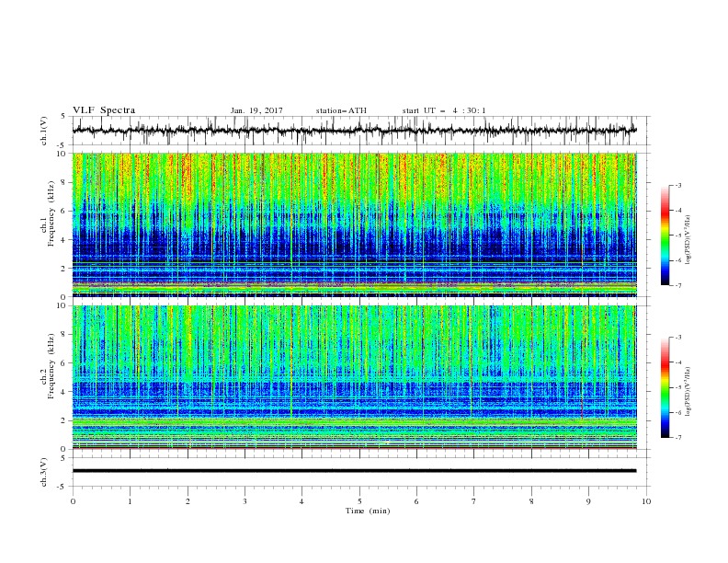The width and height of the screenshot is (728, 563).
Task: Click the '-7' tick on ch.2 colorbar
Action: point(677,438)
